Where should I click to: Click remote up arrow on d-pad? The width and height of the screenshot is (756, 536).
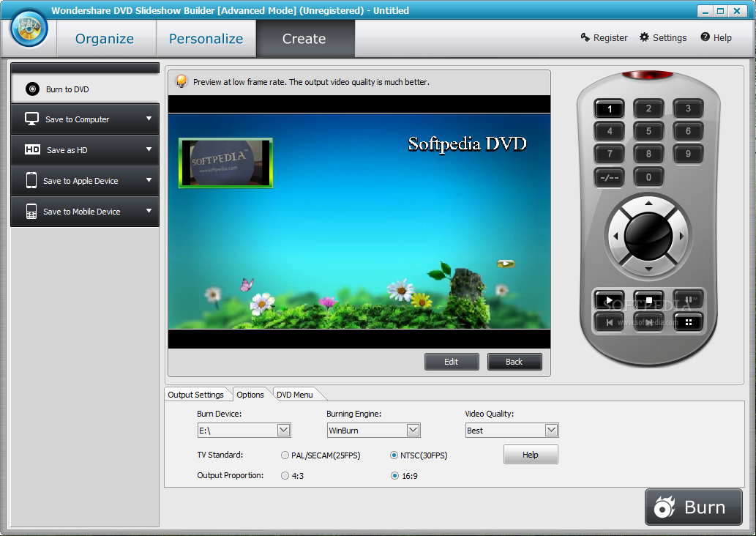(648, 203)
